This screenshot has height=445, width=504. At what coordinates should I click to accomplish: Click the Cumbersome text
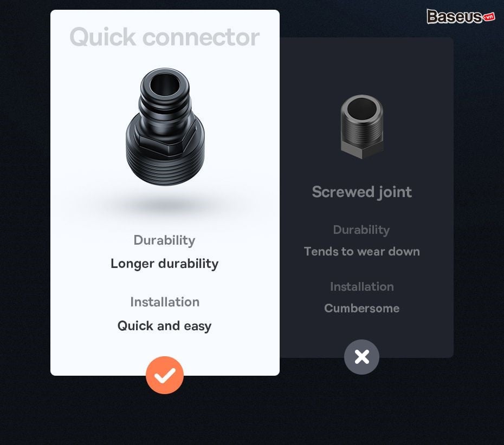tap(362, 308)
